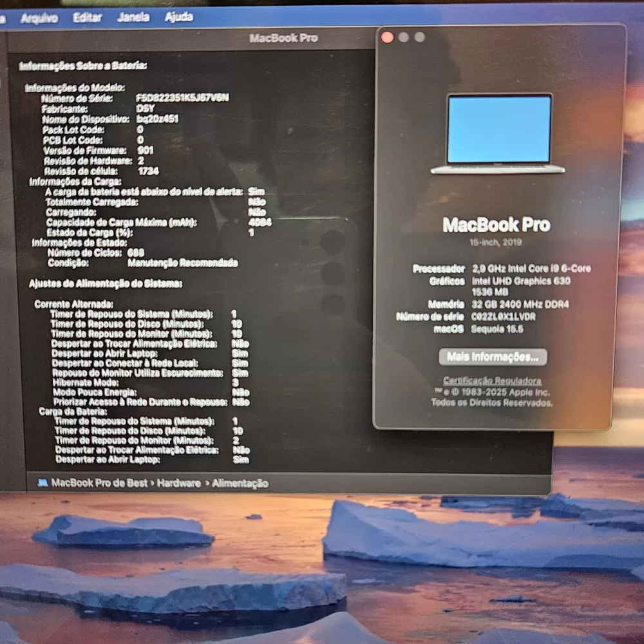Click the Carga da Bateria heading

point(73,412)
